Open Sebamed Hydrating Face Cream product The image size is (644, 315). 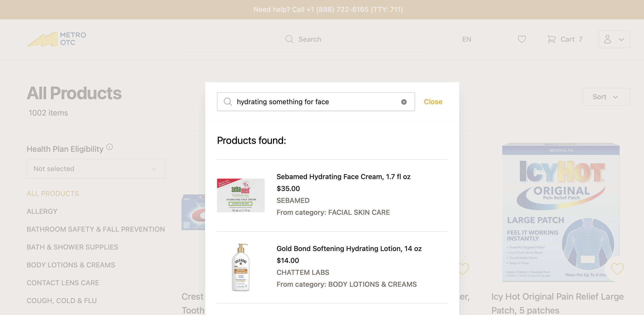[x=343, y=177]
